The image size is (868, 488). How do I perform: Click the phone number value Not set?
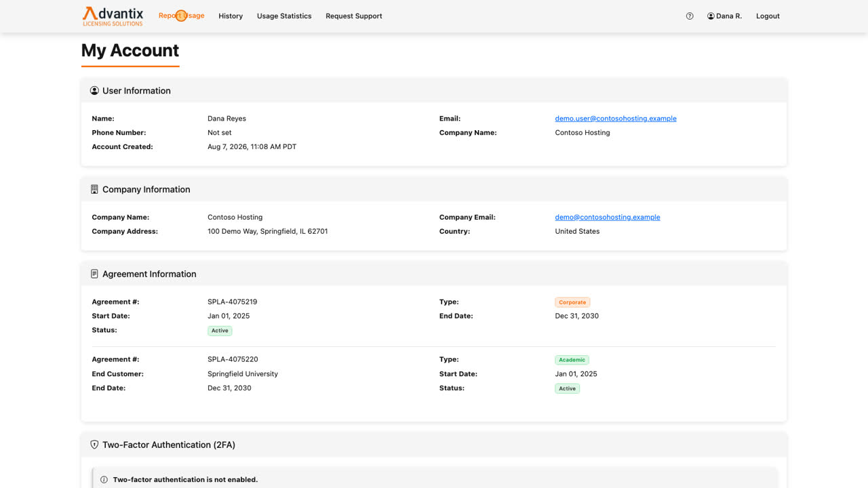coord(220,133)
